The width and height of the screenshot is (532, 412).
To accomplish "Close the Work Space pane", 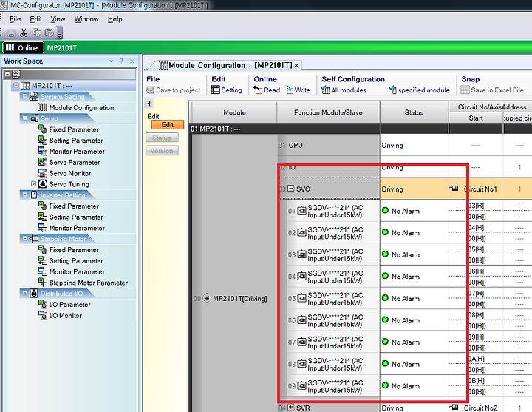I will (x=132, y=61).
